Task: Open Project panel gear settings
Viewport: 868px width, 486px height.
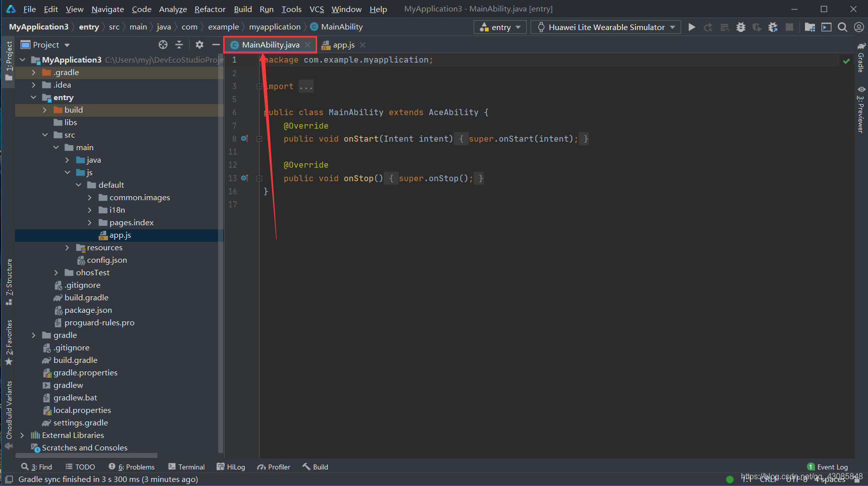Action: point(200,45)
